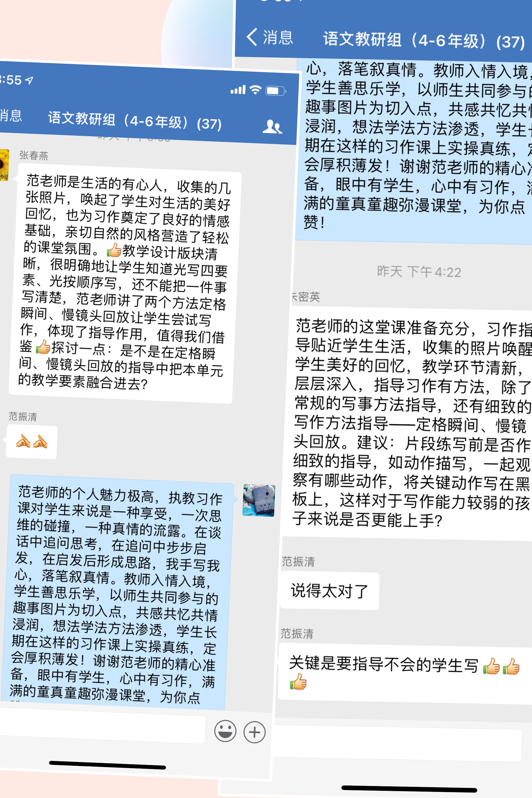This screenshot has width=532, height=798.
Task: Tap the cellular signal bars icon
Action: point(238,90)
